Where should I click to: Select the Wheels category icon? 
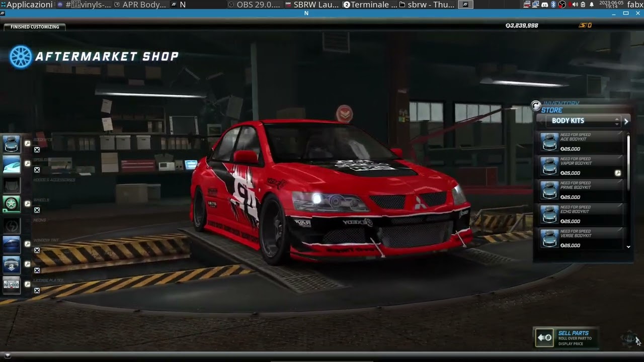[x=11, y=204]
